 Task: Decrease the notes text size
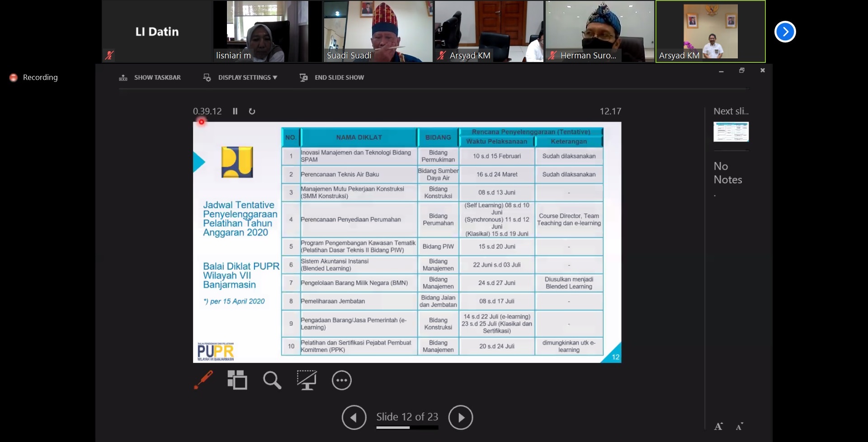[x=740, y=427]
